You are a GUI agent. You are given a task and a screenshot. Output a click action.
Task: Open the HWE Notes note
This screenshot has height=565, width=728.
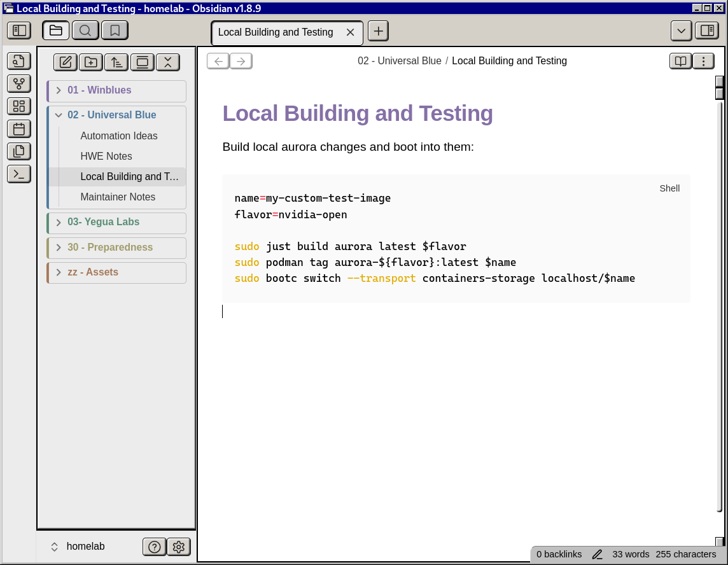coord(106,157)
